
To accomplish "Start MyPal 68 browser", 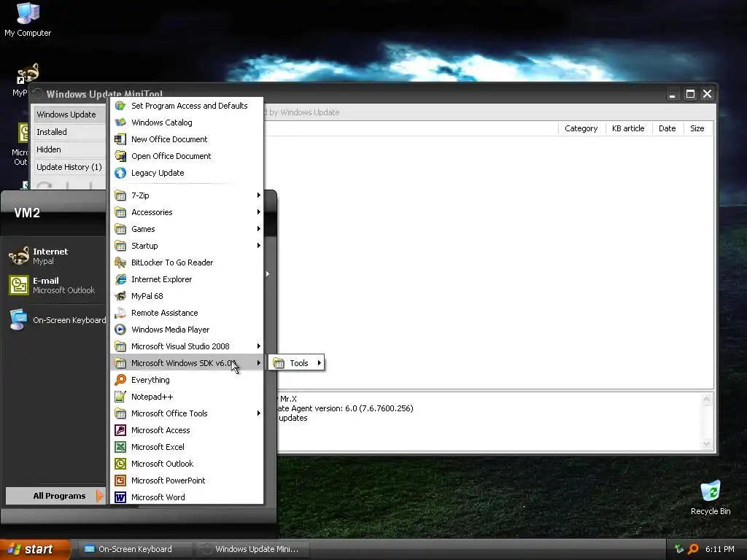I will (187, 296).
